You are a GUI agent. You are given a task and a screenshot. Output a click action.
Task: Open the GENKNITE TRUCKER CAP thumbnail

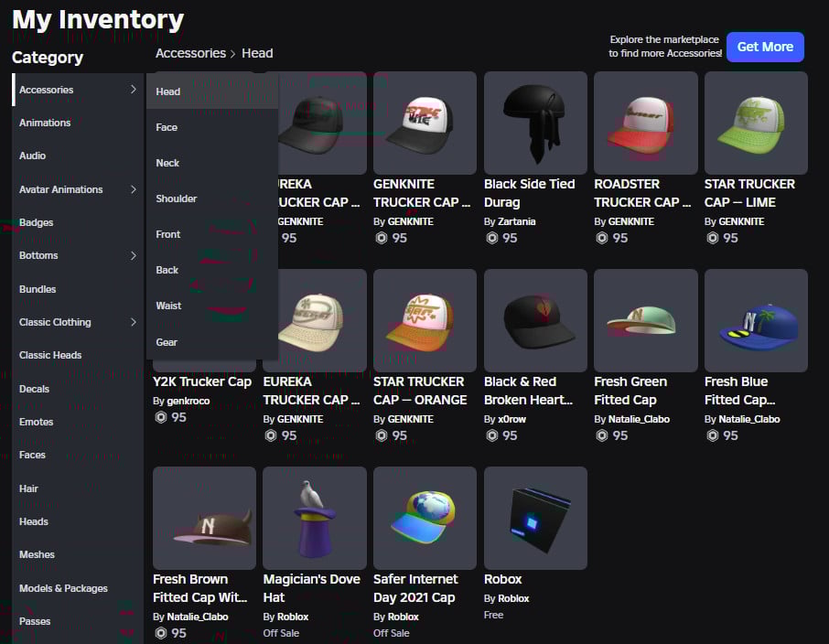425,123
